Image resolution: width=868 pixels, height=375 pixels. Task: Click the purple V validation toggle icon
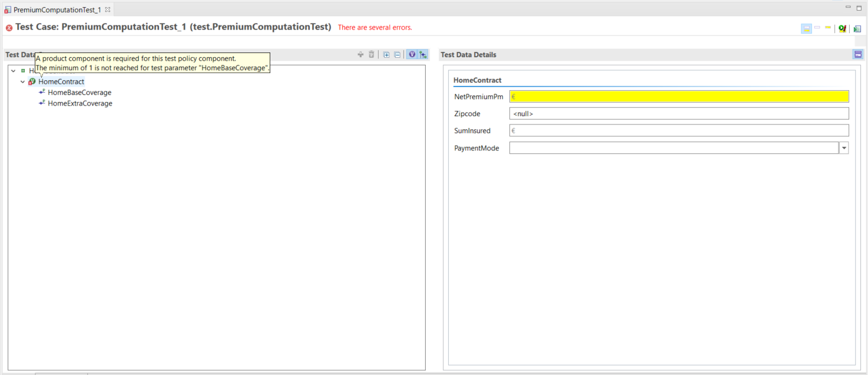click(412, 54)
